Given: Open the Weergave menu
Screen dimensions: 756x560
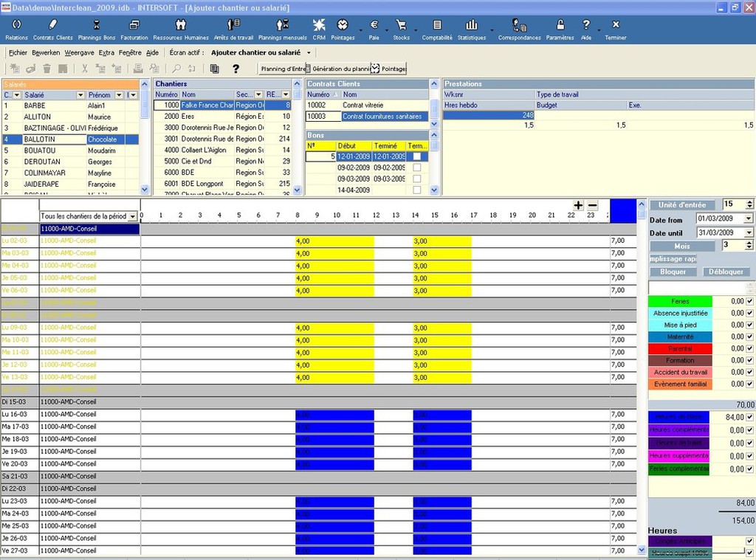Looking at the screenshot, I should tap(79, 53).
